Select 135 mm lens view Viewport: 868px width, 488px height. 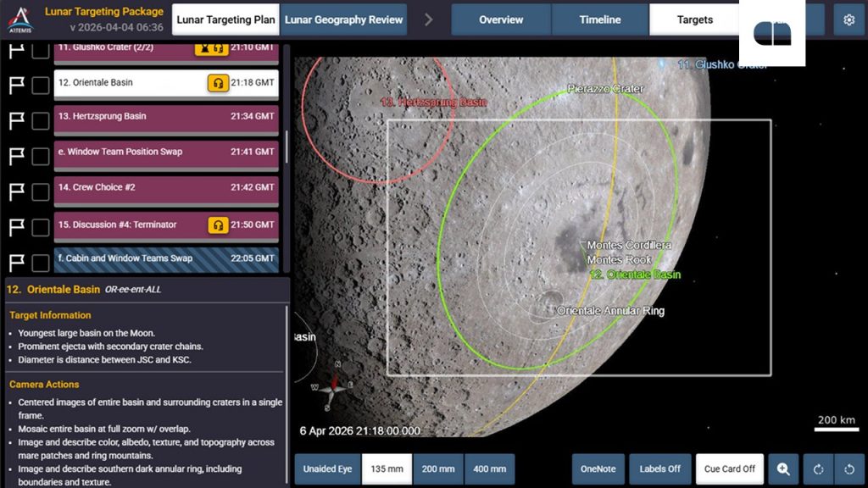(387, 469)
